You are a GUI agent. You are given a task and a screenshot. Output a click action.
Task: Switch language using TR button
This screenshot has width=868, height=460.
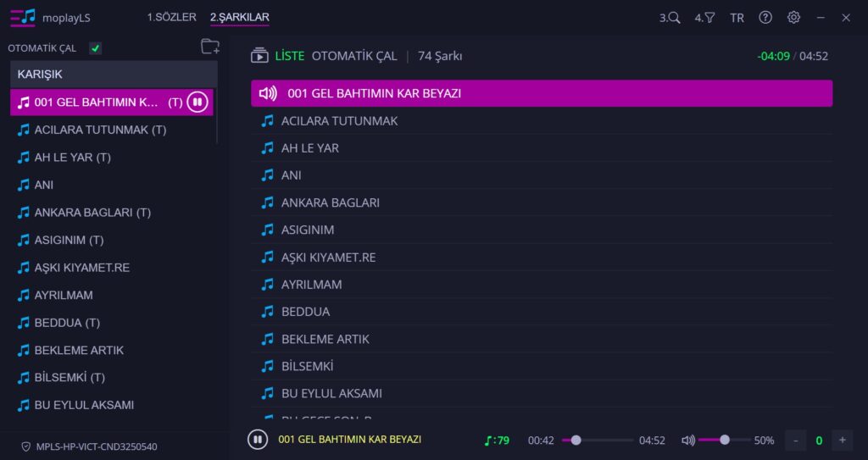click(737, 18)
